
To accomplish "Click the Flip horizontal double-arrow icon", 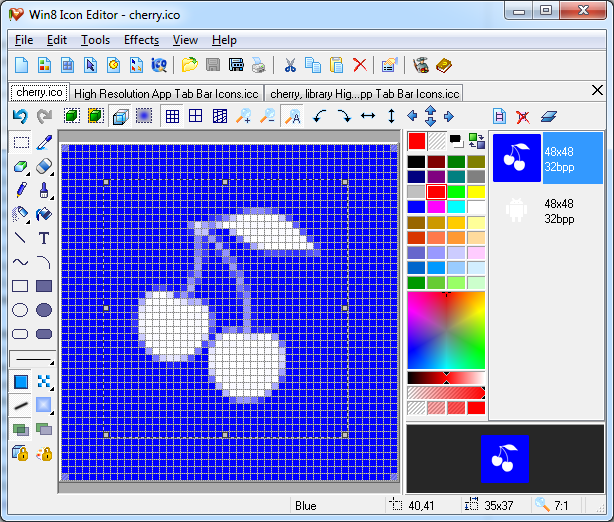I will click(x=368, y=116).
